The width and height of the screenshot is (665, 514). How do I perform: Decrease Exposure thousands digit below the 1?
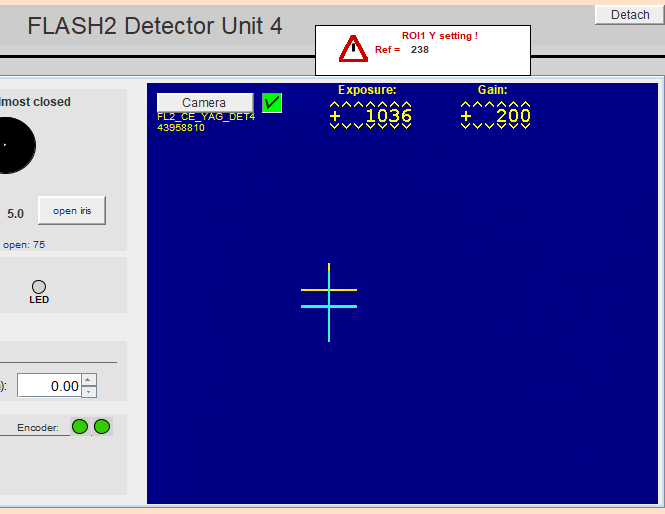370,126
